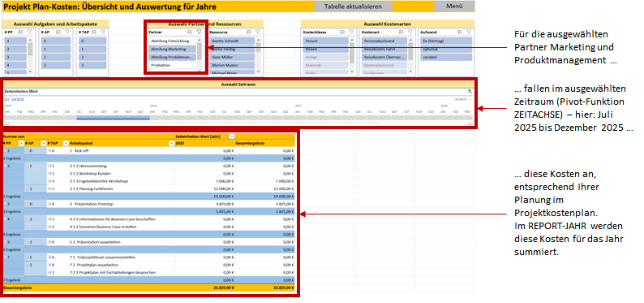The width and height of the screenshot is (644, 303).
Task: Click the timeline horizontal scrollbar track
Action: (x=238, y=123)
